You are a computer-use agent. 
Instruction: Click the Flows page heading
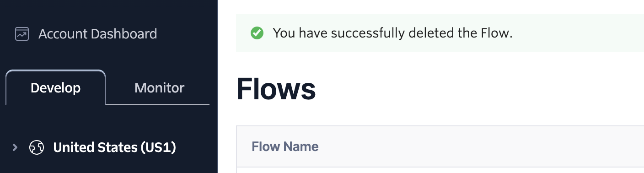pyautogui.click(x=276, y=89)
